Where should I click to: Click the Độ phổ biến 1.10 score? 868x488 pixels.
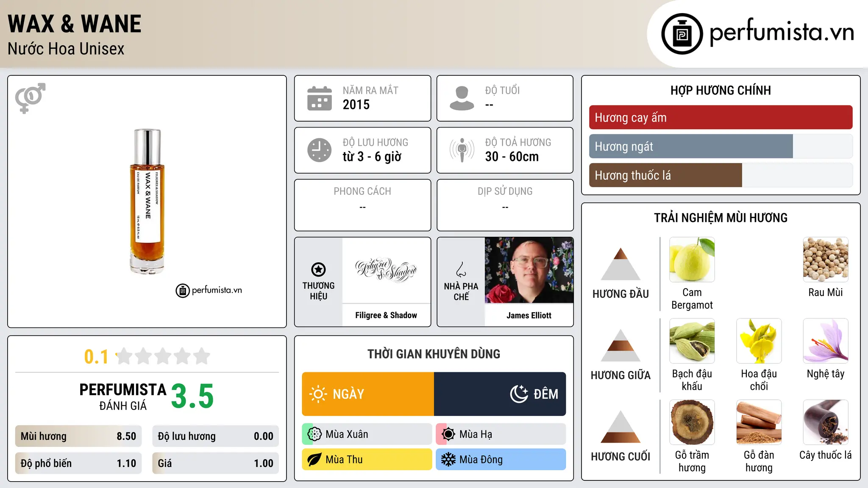point(78,463)
